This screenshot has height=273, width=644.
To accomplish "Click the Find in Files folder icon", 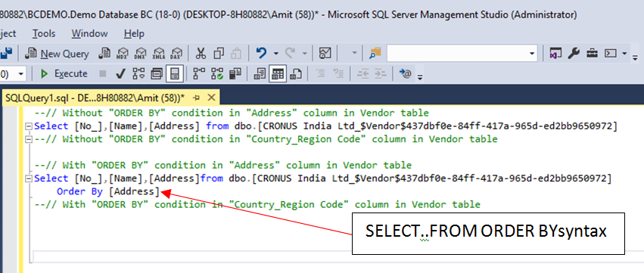I will [375, 54].
